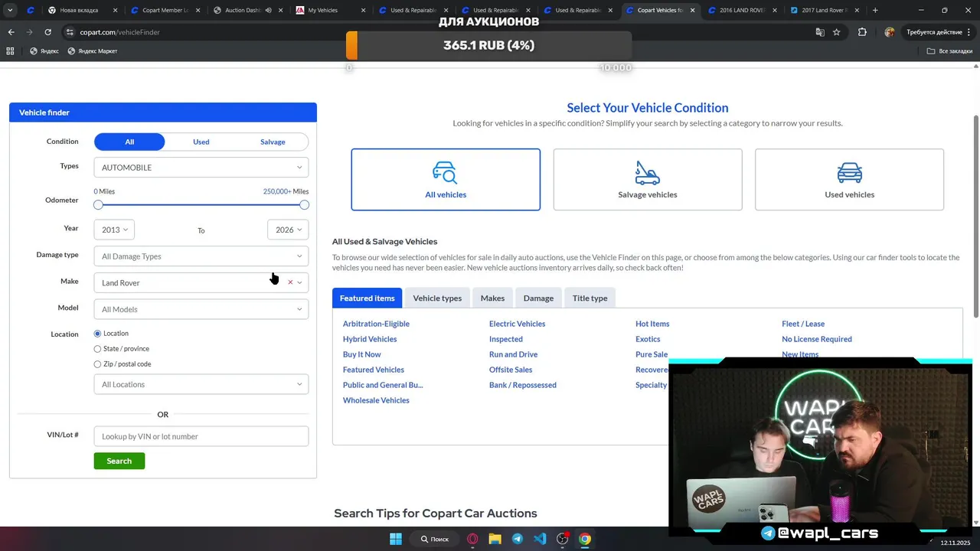
Task: Click the All vehicles magnifier car icon
Action: click(x=445, y=172)
